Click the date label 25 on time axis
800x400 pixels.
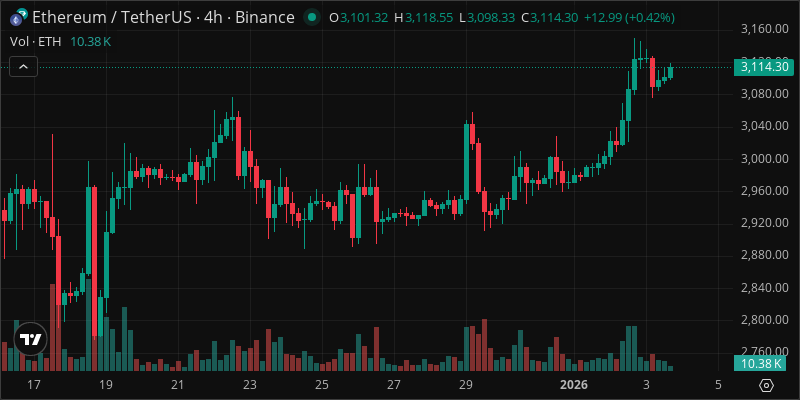(321, 385)
